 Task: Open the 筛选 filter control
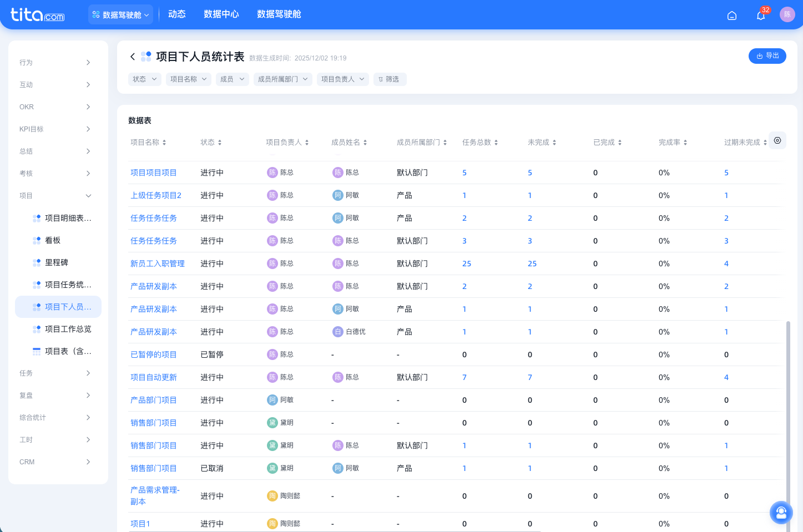pyautogui.click(x=390, y=79)
